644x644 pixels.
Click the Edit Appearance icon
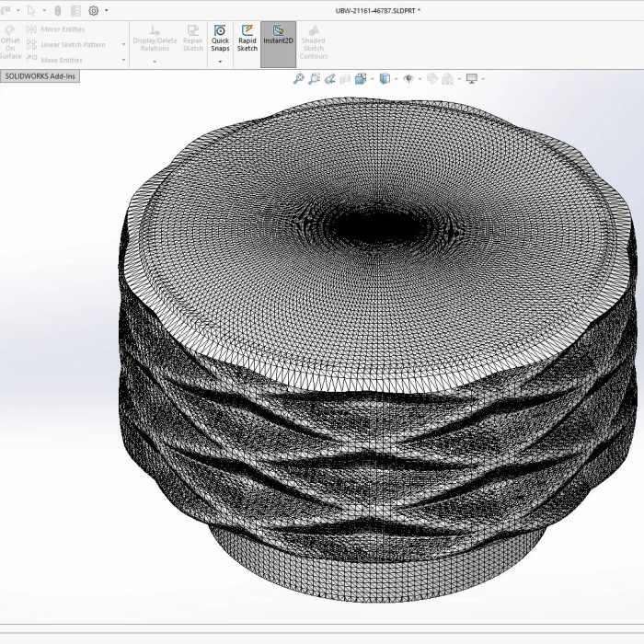pyautogui.click(x=432, y=78)
